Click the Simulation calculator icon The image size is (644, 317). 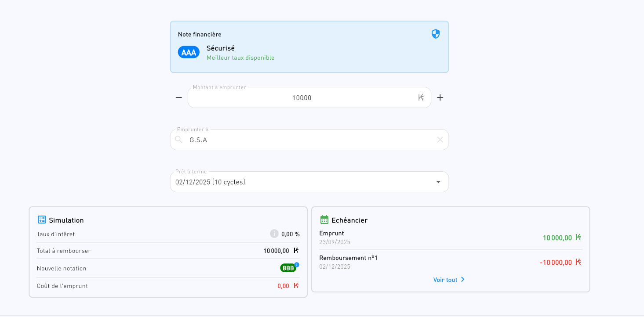42,220
